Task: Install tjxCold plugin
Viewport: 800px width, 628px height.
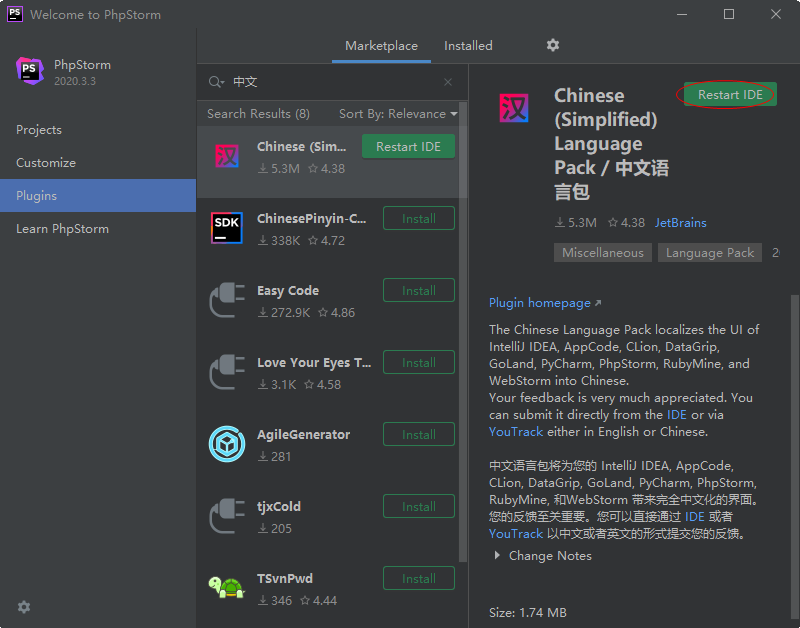Action: point(419,506)
